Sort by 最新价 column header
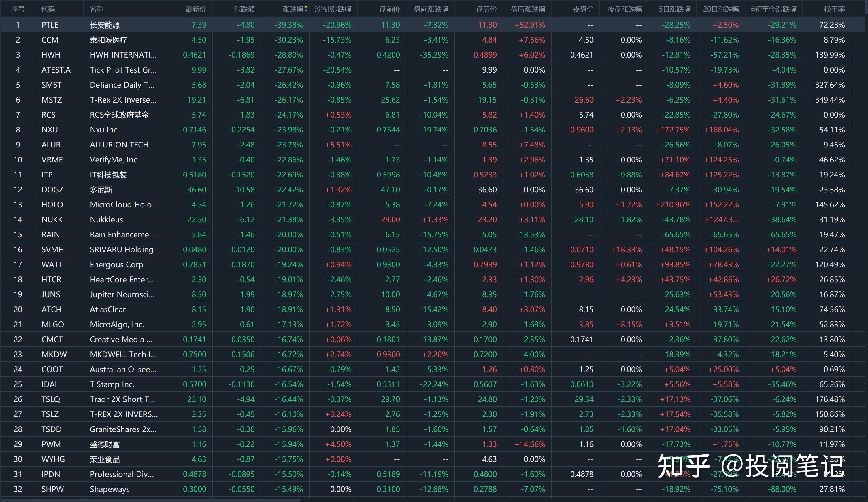Screen dimensions: 868x502 [x=196, y=9]
